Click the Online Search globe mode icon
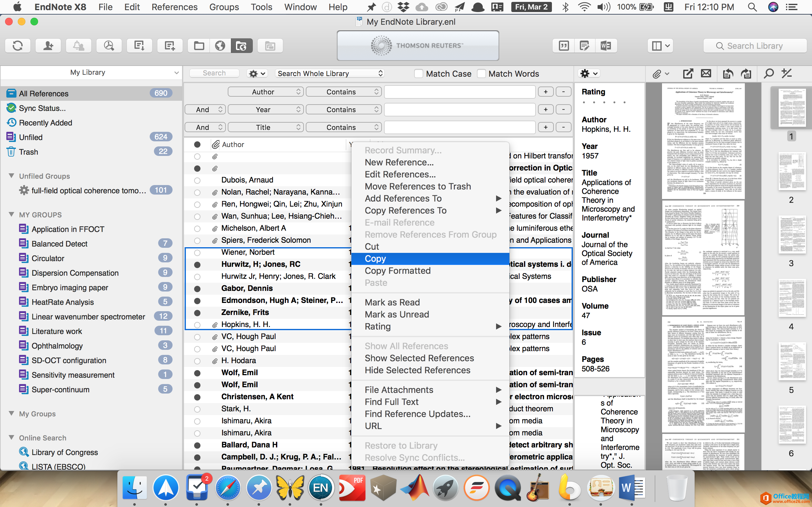 point(220,46)
